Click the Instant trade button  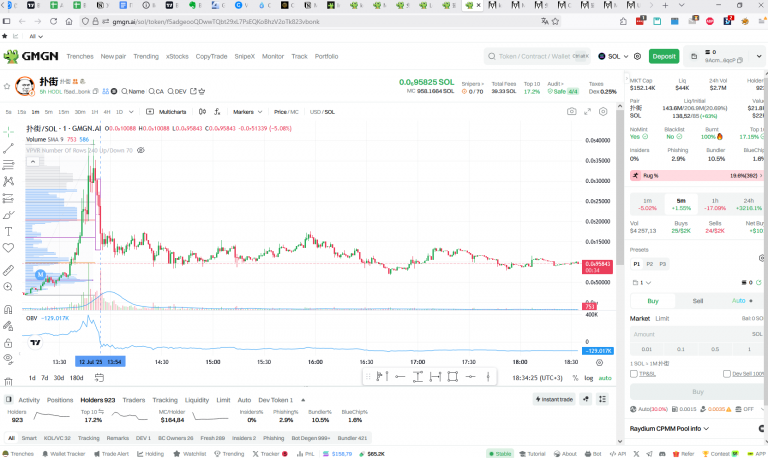(554, 399)
